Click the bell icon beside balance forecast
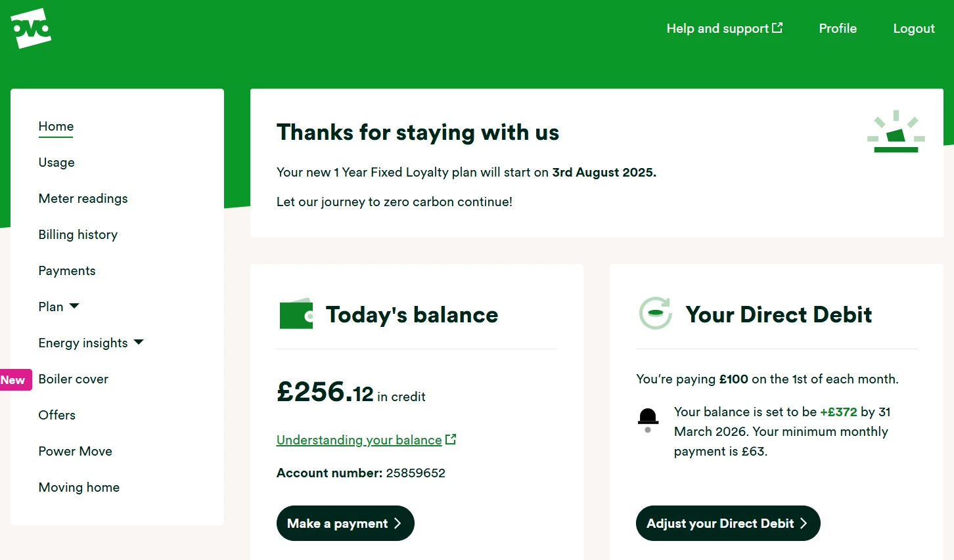This screenshot has width=954, height=560. (648, 418)
